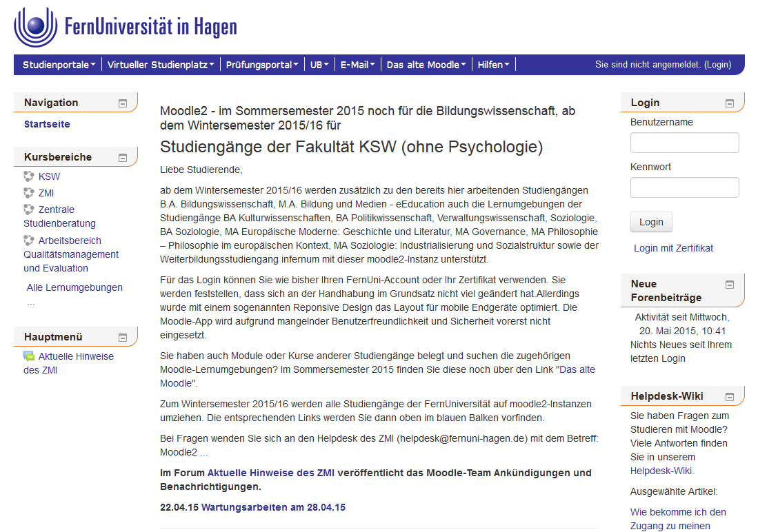Open the Virtueller Studienplatz dropdown menu
Viewport: 758px width, 532px height.
pyautogui.click(x=161, y=65)
